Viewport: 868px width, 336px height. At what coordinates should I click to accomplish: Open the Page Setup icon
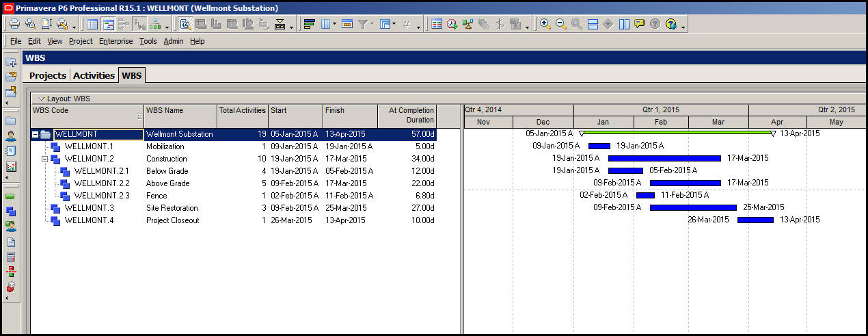click(46, 24)
